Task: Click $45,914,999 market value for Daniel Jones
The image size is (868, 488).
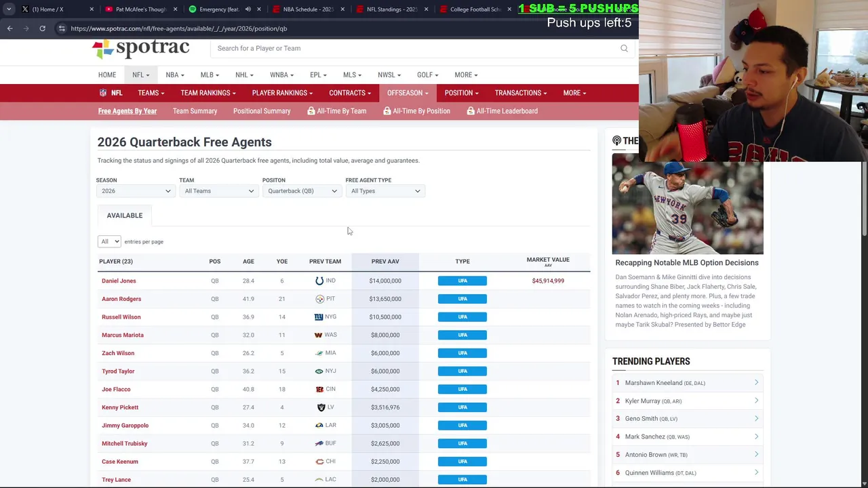Action: tap(548, 281)
